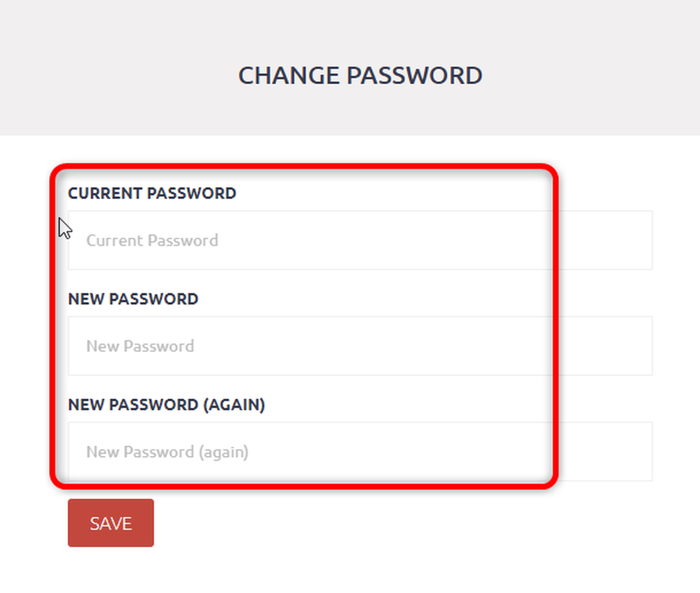Click the bold NEW PASSWORD label above second field
Image resolution: width=700 pixels, height=593 pixels.
pyautogui.click(x=133, y=299)
